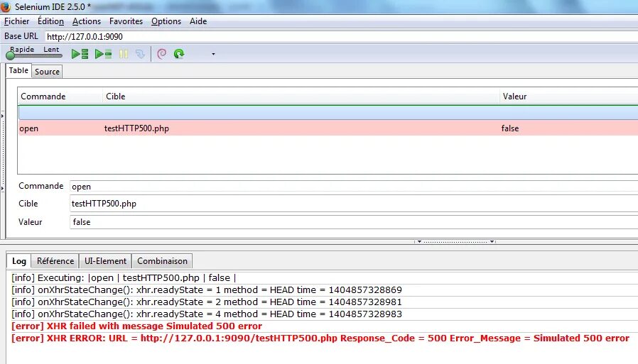Viewport: 638px width, 364px height.
Task: Open the Combinaison tab
Action: 163,261
